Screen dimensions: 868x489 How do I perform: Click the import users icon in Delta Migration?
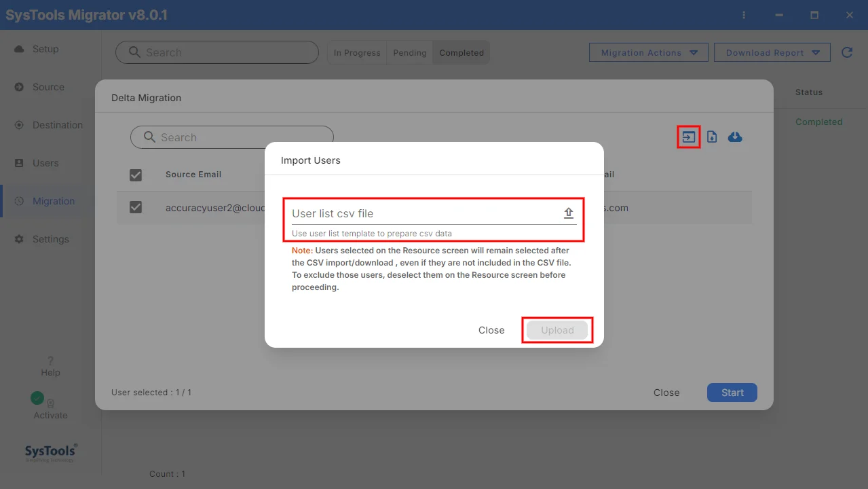689,137
